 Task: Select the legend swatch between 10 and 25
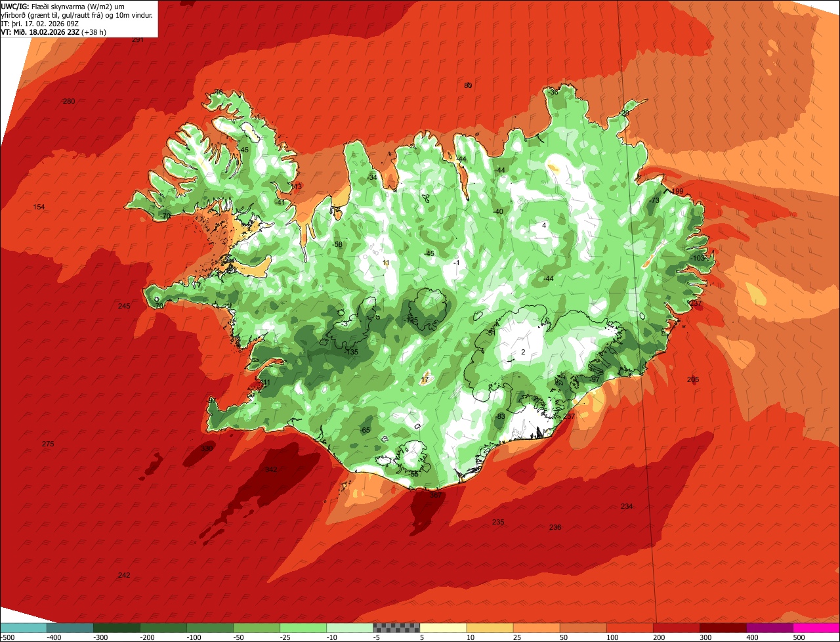tap(490, 628)
